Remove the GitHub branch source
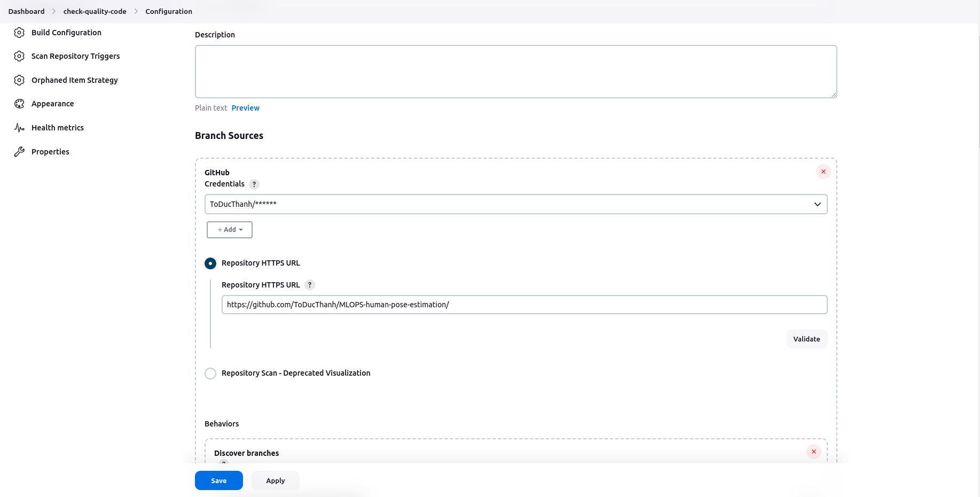 coord(824,172)
